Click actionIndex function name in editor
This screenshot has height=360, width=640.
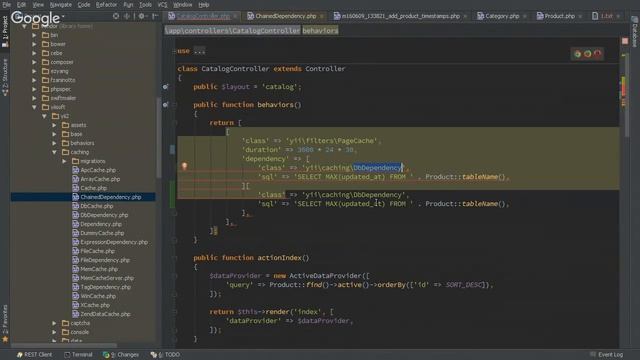280,258
